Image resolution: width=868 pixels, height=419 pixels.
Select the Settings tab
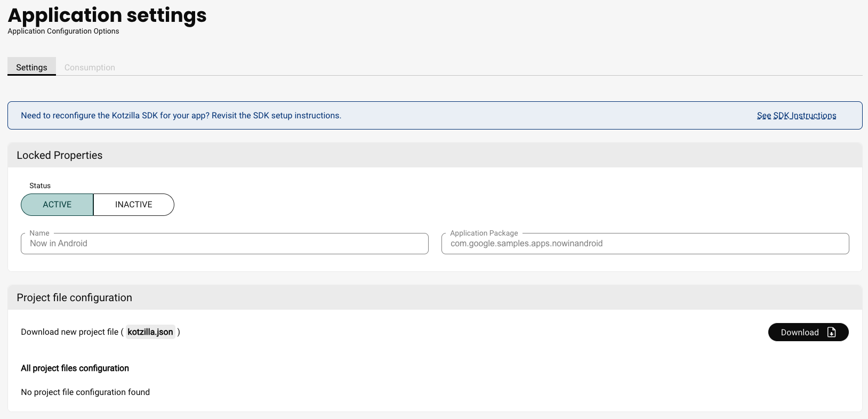pos(31,67)
